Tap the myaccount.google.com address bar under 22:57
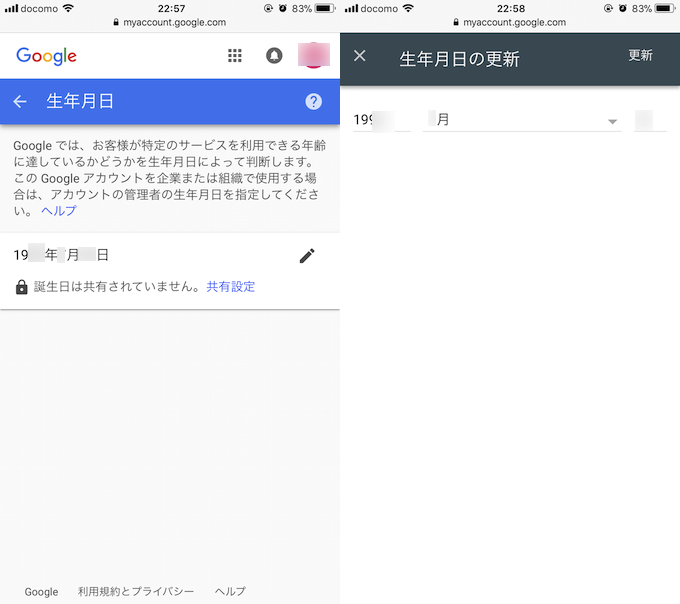680x604 pixels. click(x=170, y=22)
